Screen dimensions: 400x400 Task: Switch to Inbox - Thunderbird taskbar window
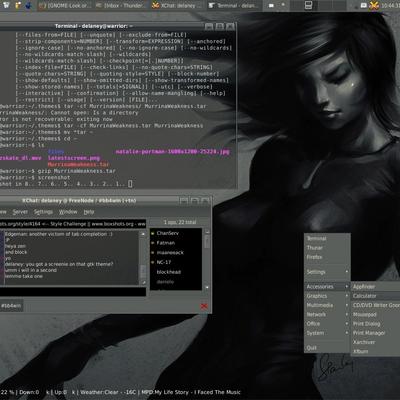point(120,6)
